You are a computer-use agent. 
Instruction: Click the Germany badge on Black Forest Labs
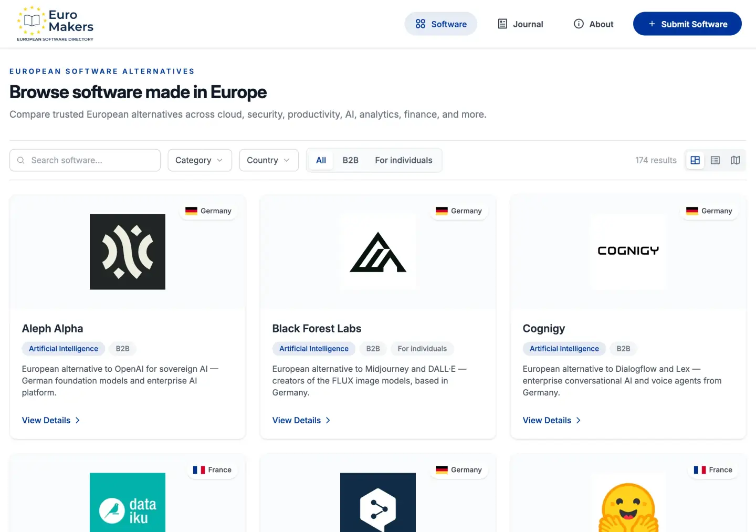459,211
